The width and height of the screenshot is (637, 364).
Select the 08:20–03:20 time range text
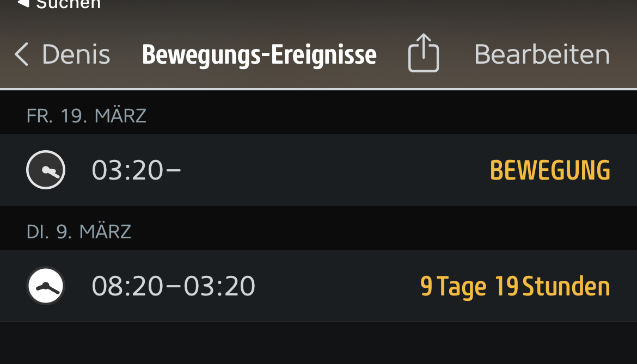coord(173,286)
